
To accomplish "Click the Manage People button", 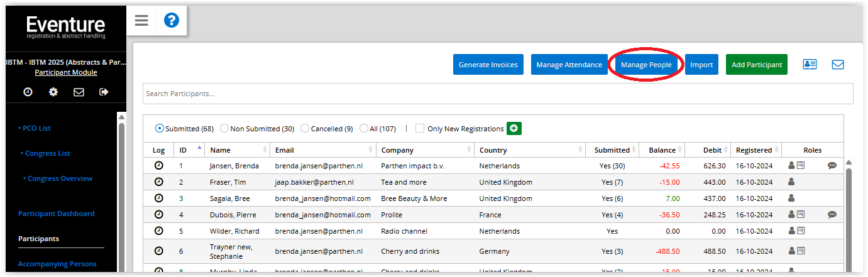I will (x=646, y=65).
